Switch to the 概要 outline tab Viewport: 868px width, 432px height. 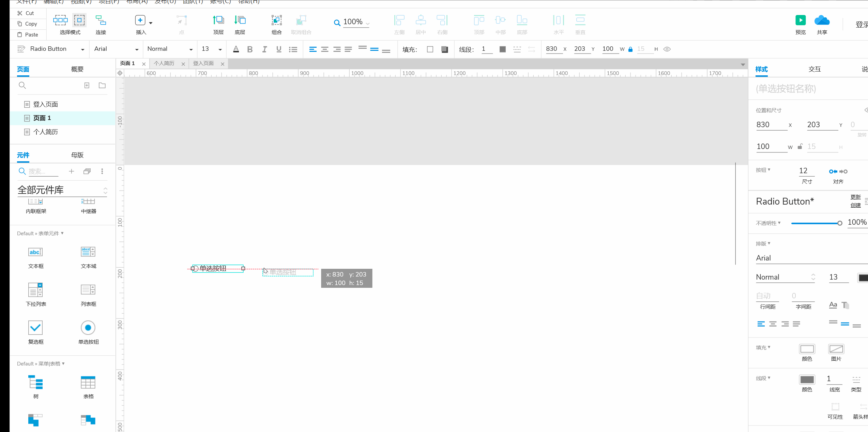click(77, 69)
